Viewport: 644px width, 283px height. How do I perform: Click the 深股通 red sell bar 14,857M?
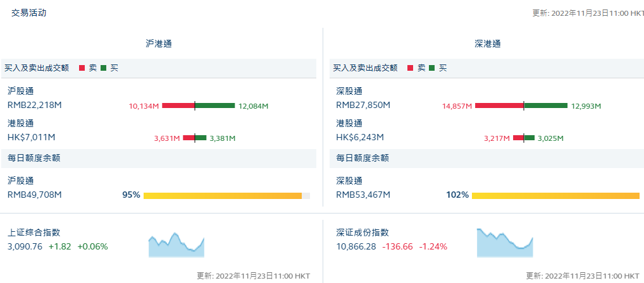[x=498, y=105]
